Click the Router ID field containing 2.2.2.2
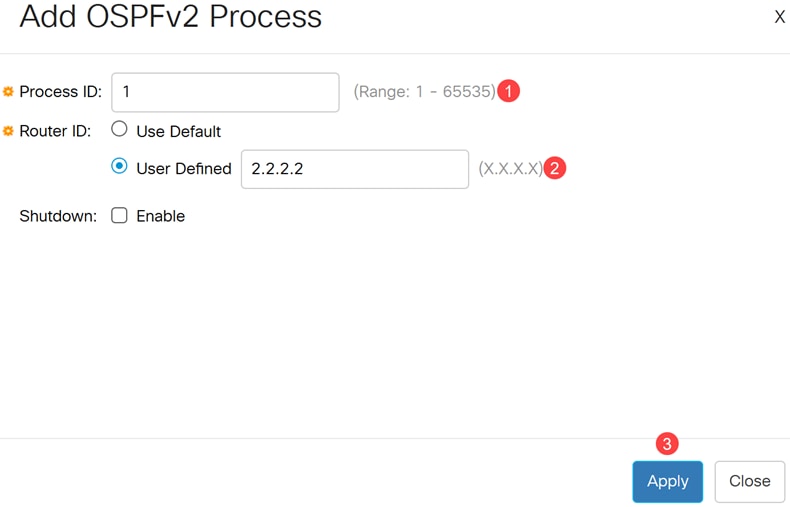Screen dimensions: 790x507 354,169
